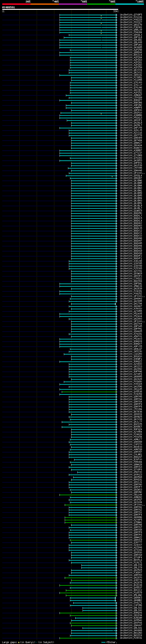Image resolution: width=146 pixels, height=644 pixels.
Task: Select the UniRef100_Q43685 label
Action: (131, 48)
